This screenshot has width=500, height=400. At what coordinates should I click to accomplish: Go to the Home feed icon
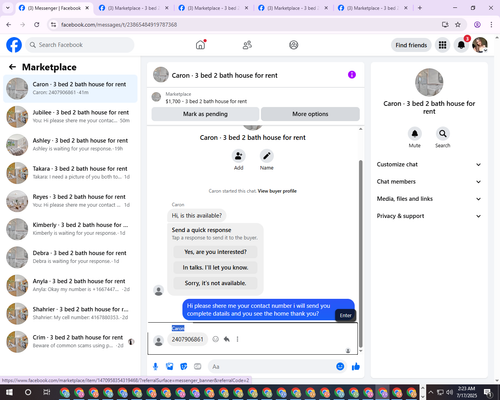click(x=200, y=45)
